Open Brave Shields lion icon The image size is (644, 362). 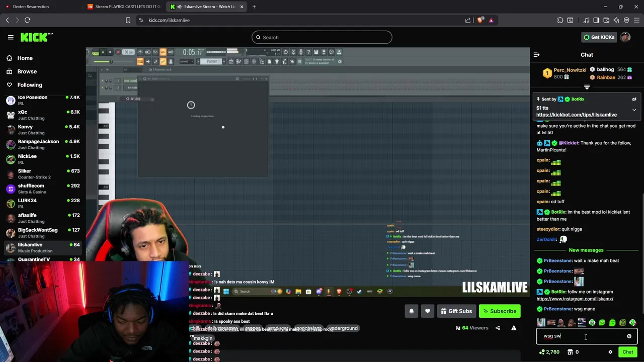(x=480, y=20)
